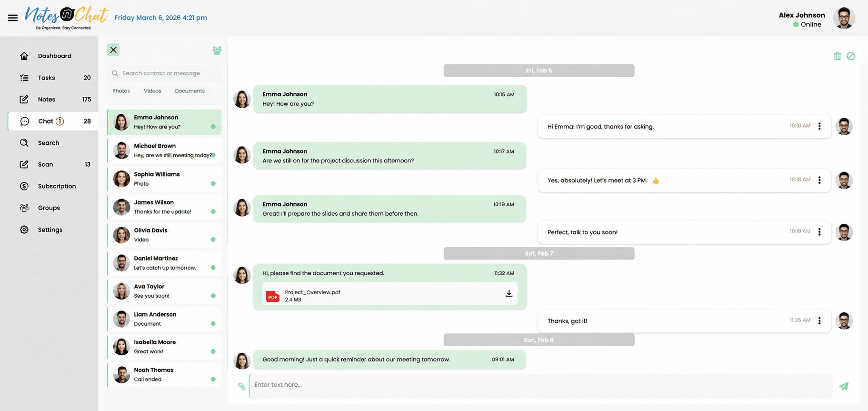Click the Dashboard home icon
The image size is (868, 411).
(x=24, y=56)
